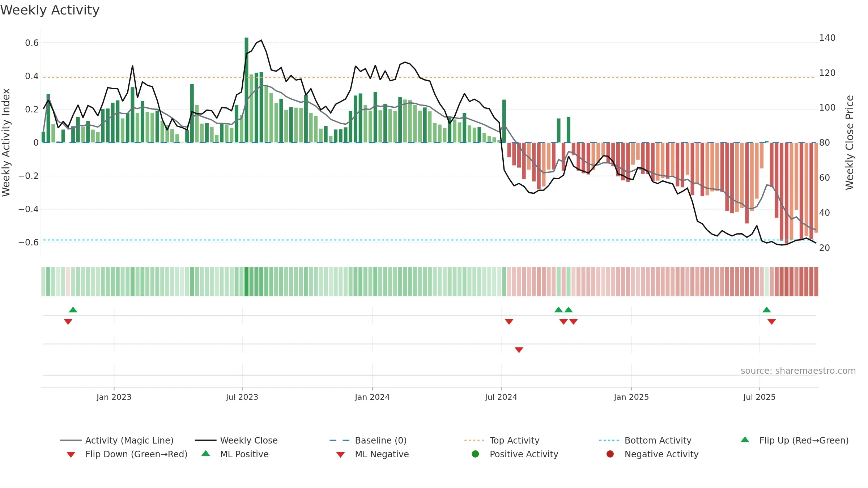Click the Weekly Close Price axis title
The image size is (868, 488).
pos(850,143)
